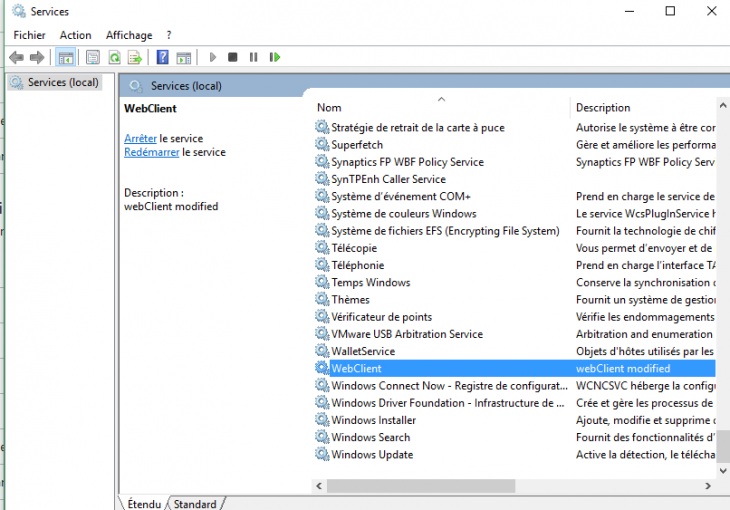Click the Forward arrow in toolbar

point(37,58)
